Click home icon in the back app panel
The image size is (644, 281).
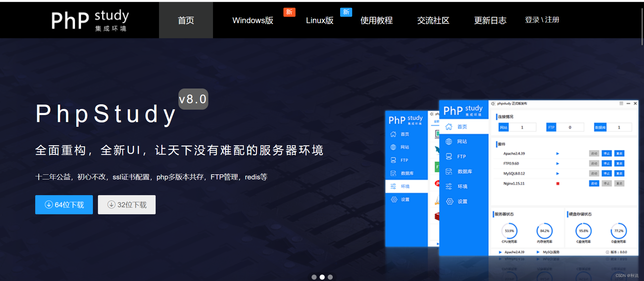(393, 134)
